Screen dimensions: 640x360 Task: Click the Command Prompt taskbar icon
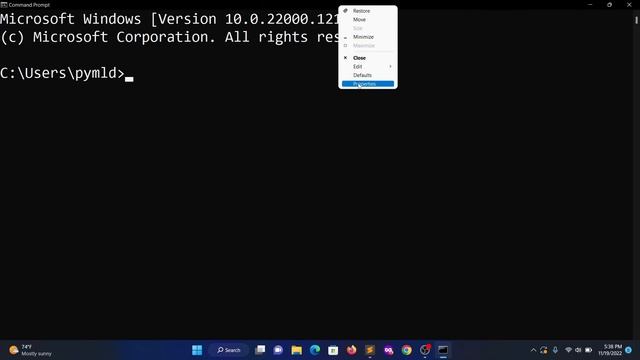point(443,350)
